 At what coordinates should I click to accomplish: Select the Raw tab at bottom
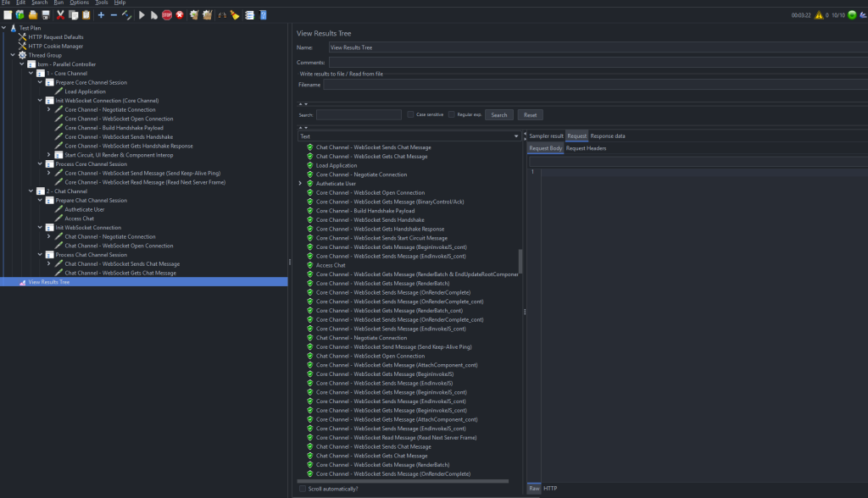point(534,489)
